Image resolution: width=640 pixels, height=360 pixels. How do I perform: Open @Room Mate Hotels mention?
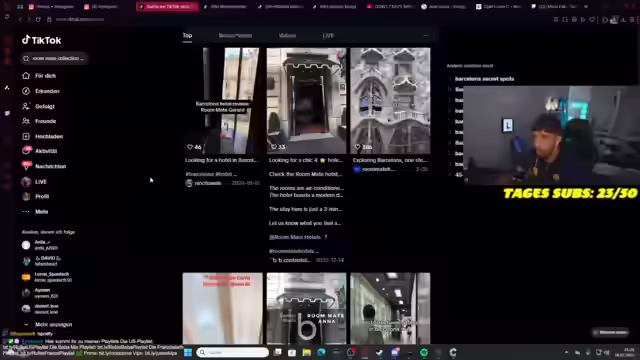click(x=295, y=237)
